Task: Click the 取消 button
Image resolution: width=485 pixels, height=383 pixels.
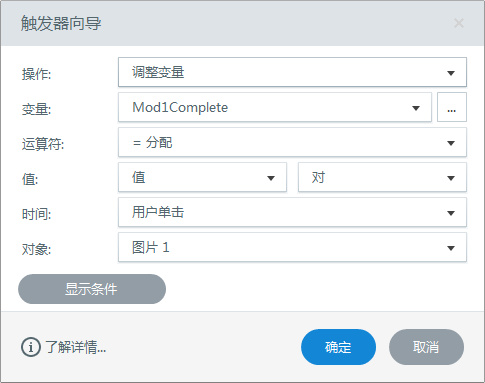Action: (426, 347)
